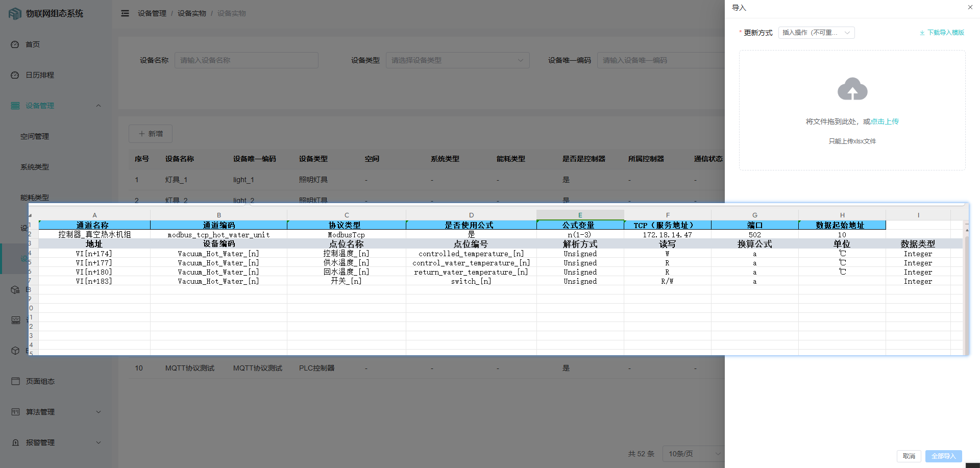The height and width of the screenshot is (468, 980).
Task: Collapse the 设备管理 menu chevron
Action: click(99, 106)
